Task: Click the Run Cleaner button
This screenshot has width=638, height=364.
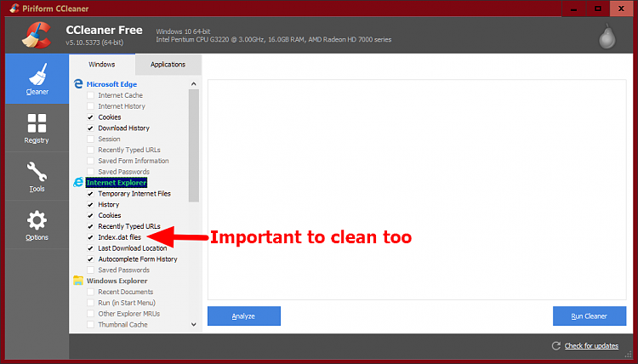Action: tap(590, 316)
